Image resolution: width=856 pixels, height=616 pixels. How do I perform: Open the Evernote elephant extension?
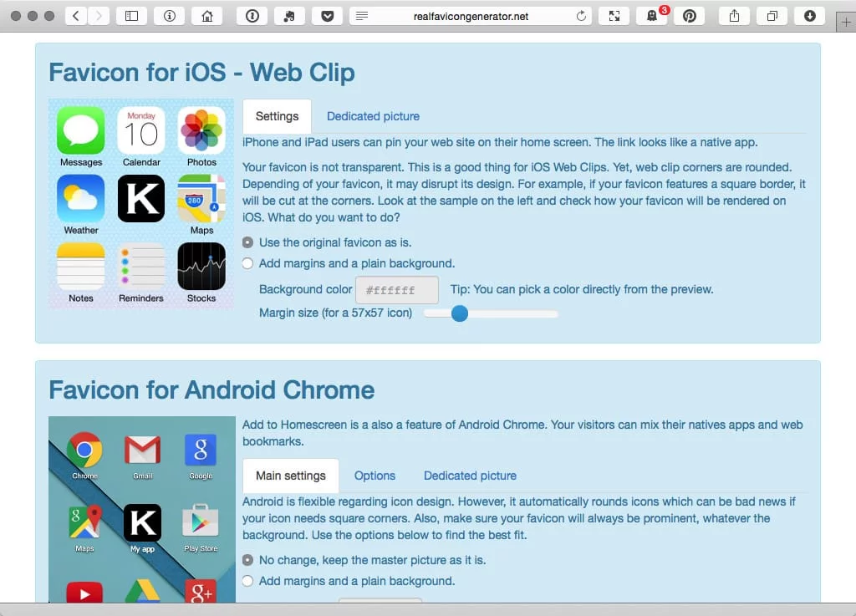[289, 17]
